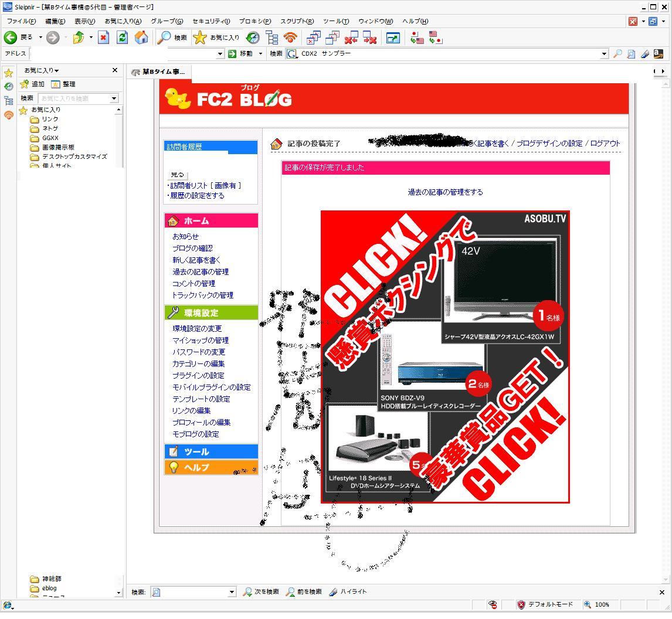Open the 編集(E) menu
Screen dimensions: 672x619
coord(55,21)
